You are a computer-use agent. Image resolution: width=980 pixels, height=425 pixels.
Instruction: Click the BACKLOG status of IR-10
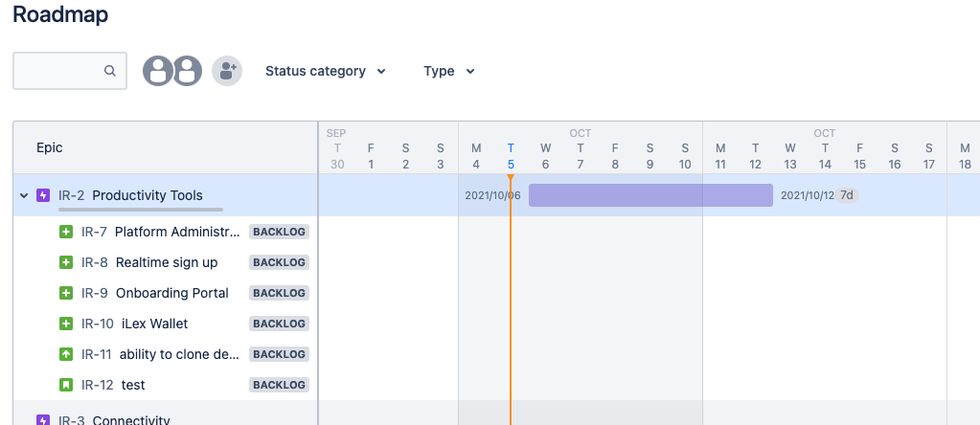(x=280, y=324)
